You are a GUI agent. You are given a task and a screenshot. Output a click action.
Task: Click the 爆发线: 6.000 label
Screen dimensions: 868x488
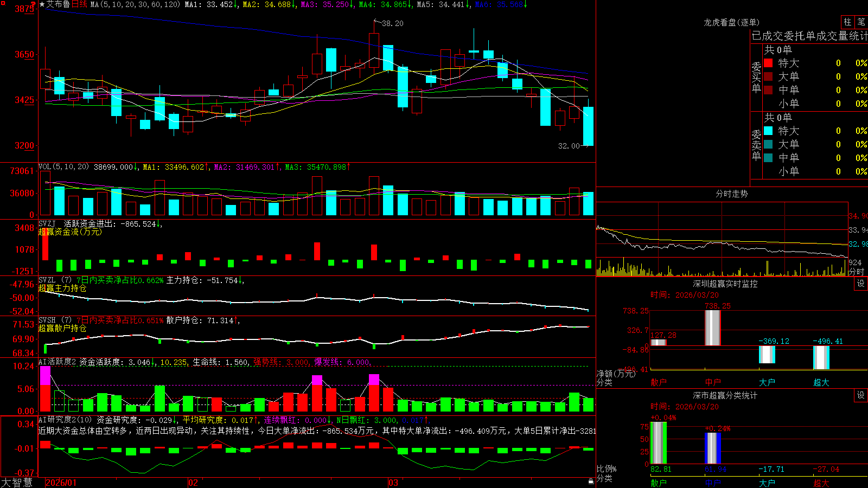[x=342, y=362]
